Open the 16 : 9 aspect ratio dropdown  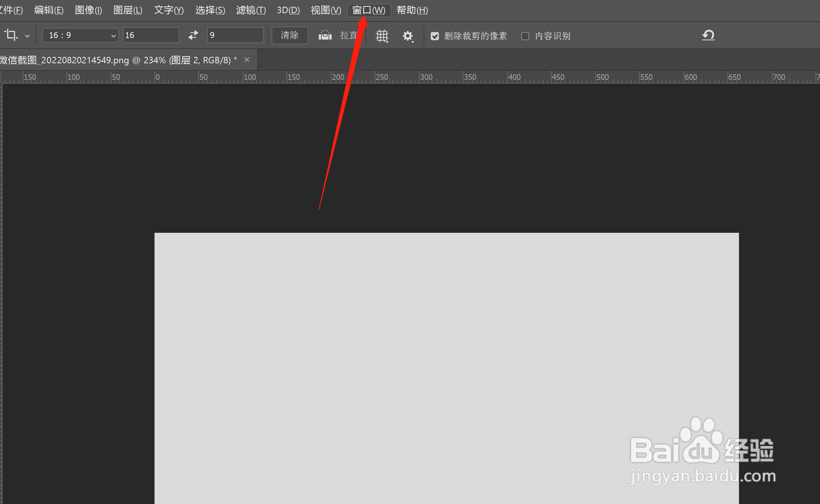80,35
